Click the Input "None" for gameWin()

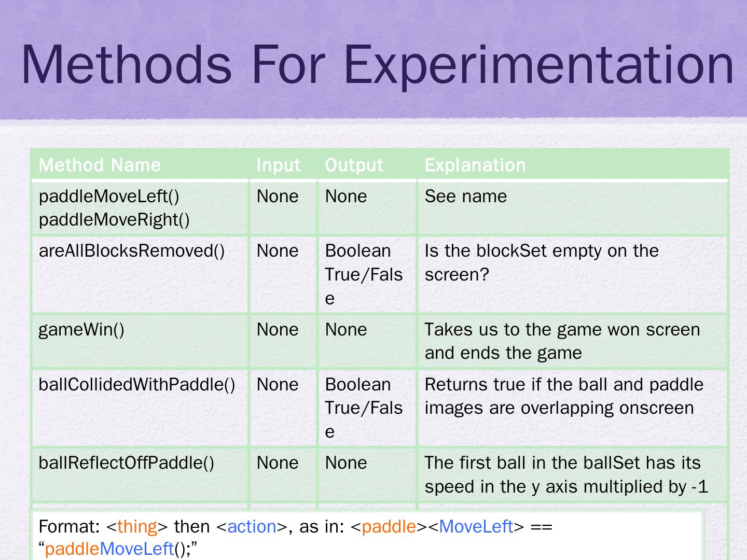click(x=278, y=330)
